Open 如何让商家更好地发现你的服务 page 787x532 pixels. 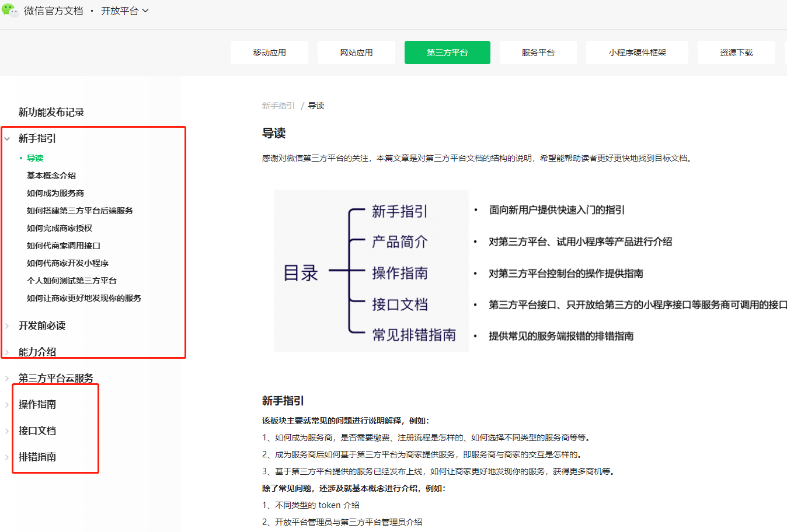[x=84, y=298]
